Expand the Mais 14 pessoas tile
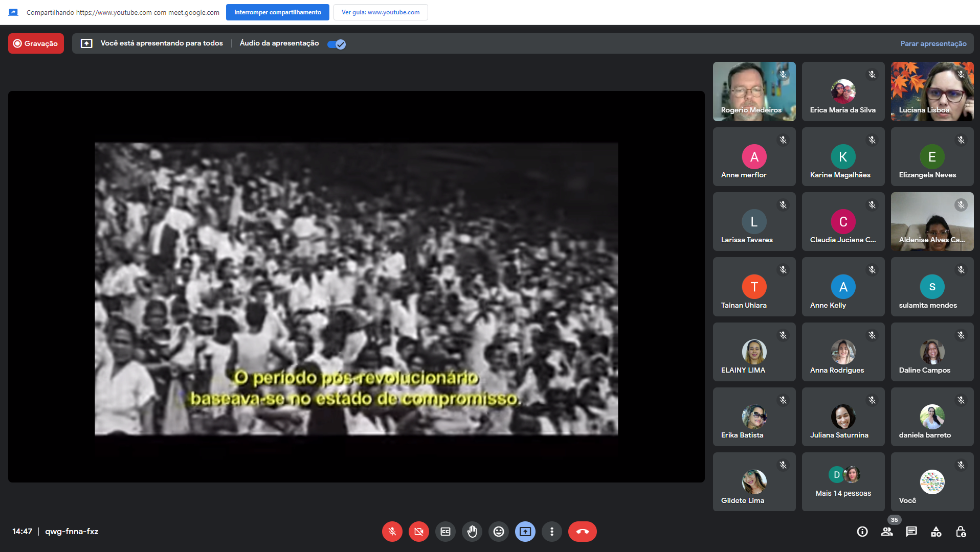Viewport: 980px width, 552px height. tap(843, 481)
